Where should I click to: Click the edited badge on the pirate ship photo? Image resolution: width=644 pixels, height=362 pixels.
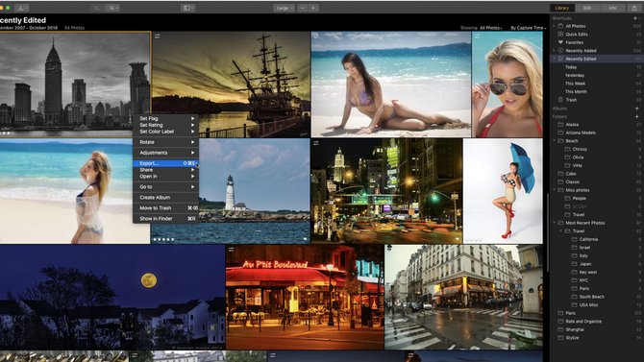[x=158, y=36]
